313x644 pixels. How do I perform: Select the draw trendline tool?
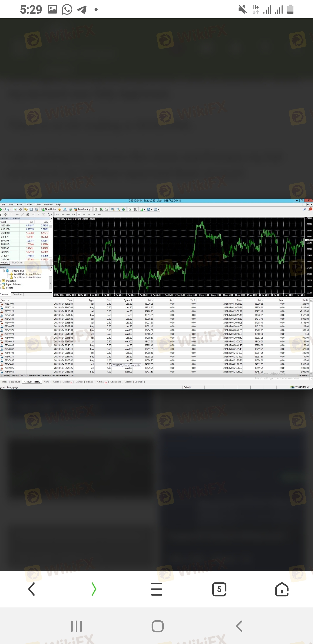pos(22,215)
